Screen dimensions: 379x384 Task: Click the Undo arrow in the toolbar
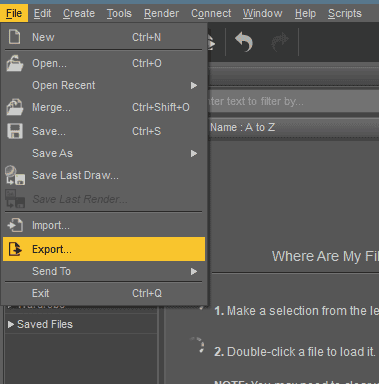(x=244, y=42)
